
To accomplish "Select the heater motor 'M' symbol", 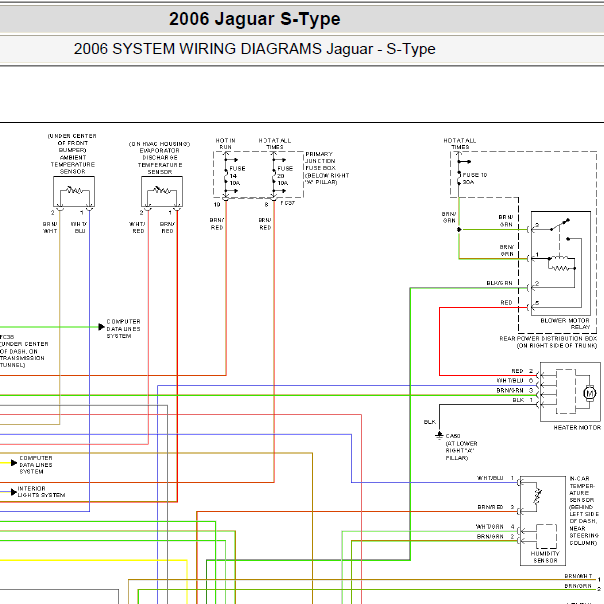I will point(589,393).
